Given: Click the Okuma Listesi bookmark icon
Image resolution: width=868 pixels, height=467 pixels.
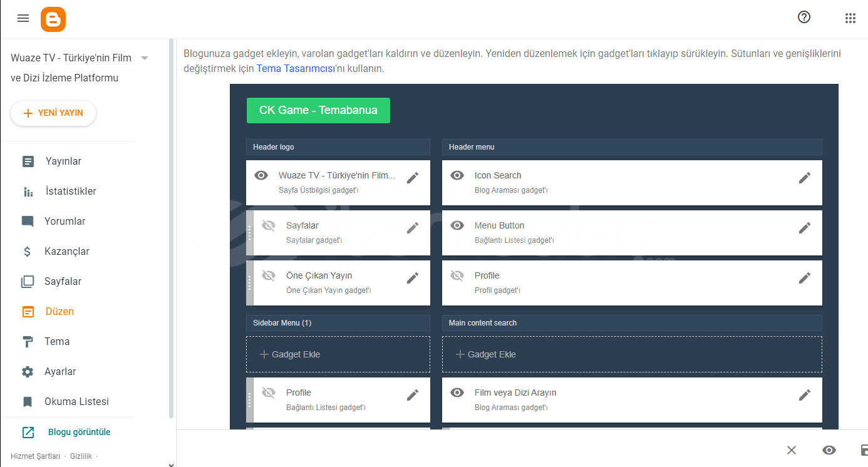Looking at the screenshot, I should point(28,402).
